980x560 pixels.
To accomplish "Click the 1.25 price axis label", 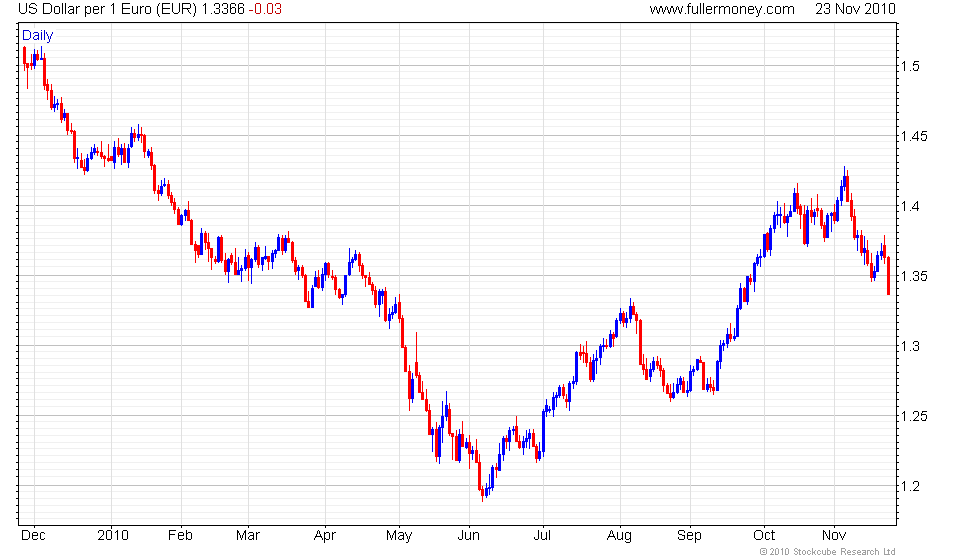I will point(914,416).
